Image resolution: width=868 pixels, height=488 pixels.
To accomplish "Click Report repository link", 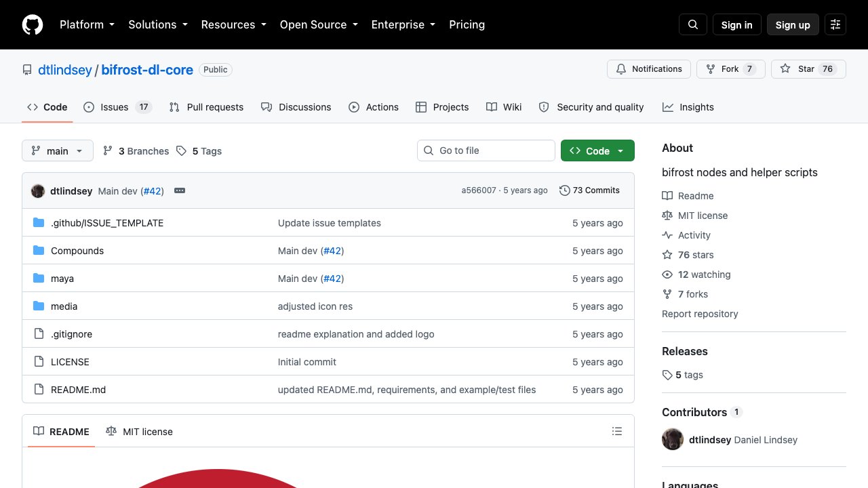I will (x=700, y=314).
